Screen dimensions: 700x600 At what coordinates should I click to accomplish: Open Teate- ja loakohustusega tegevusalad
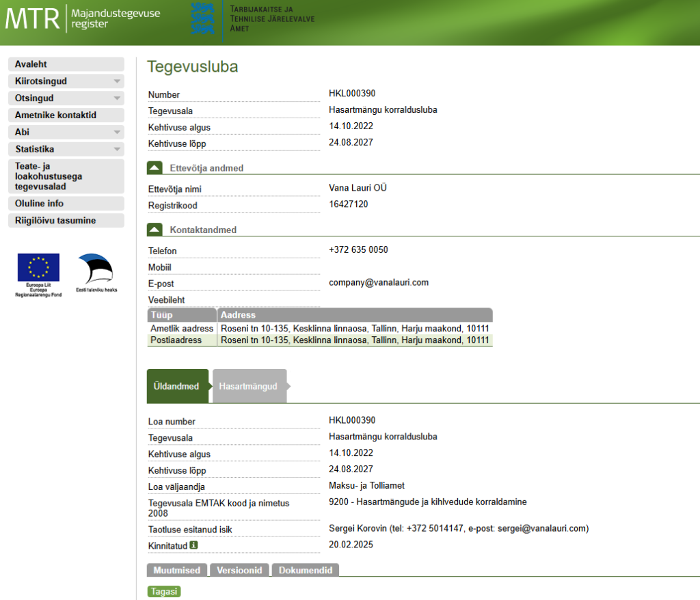tap(66, 176)
